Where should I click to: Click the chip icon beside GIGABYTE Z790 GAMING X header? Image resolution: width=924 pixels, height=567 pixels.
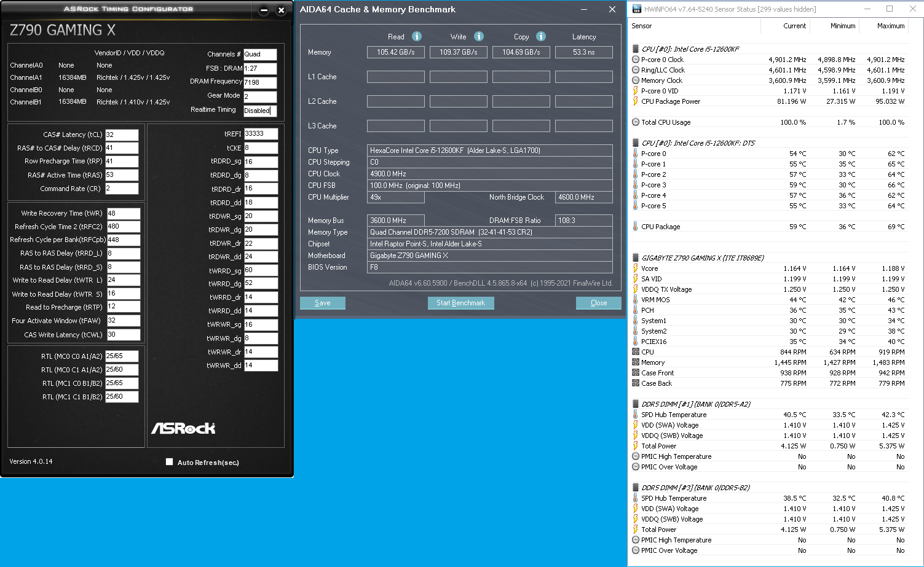click(x=636, y=258)
